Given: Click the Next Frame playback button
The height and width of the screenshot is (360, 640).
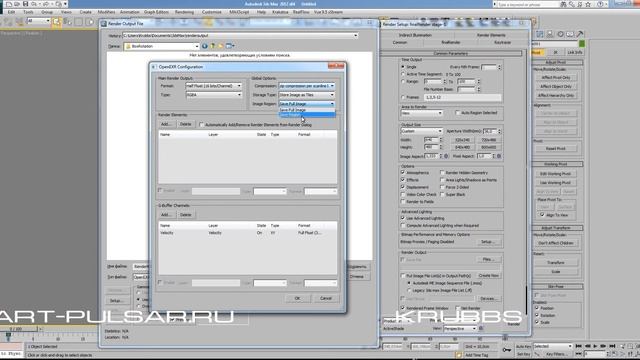Looking at the screenshot, I should click(603, 346).
